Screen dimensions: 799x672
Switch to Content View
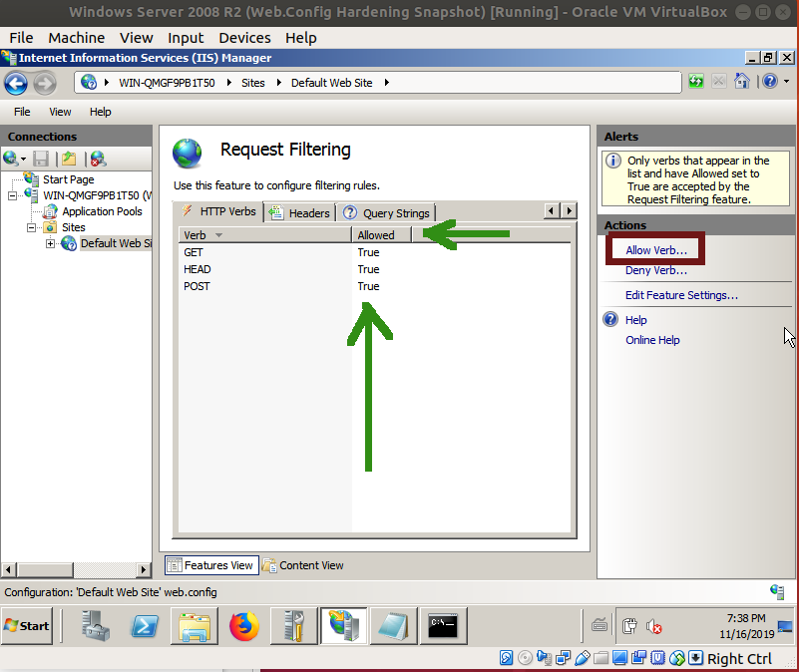(303, 565)
